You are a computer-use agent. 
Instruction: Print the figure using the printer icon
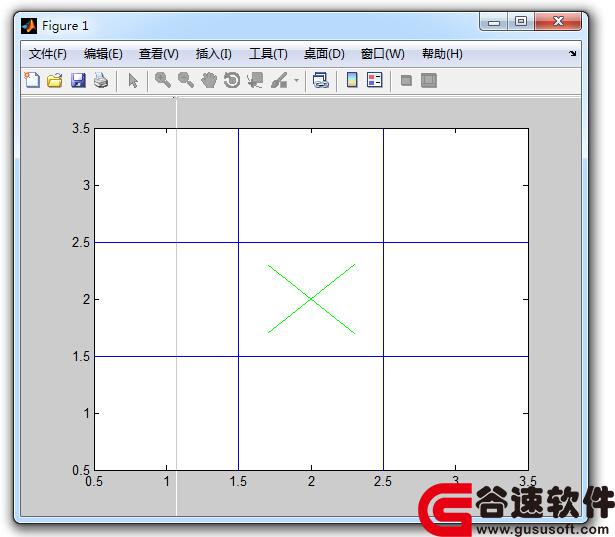101,80
